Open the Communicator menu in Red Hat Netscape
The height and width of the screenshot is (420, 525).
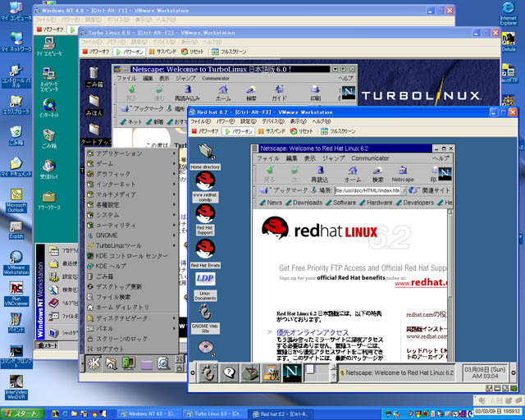coord(370,157)
